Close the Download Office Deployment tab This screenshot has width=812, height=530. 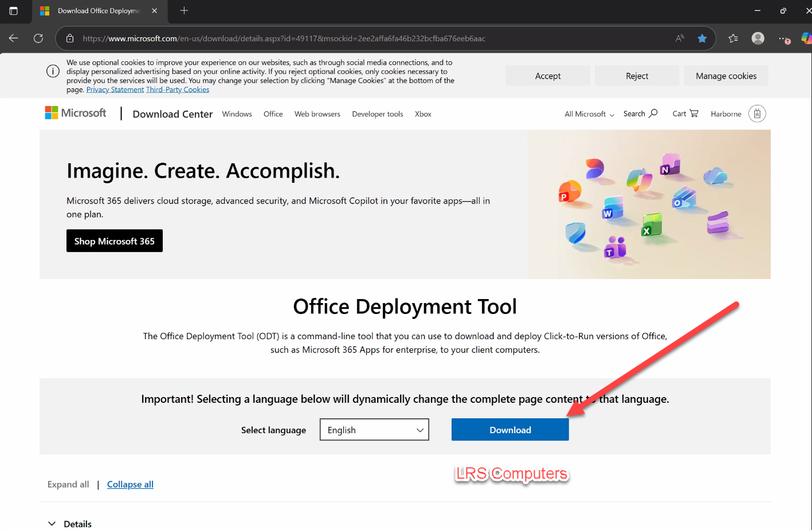coord(154,11)
